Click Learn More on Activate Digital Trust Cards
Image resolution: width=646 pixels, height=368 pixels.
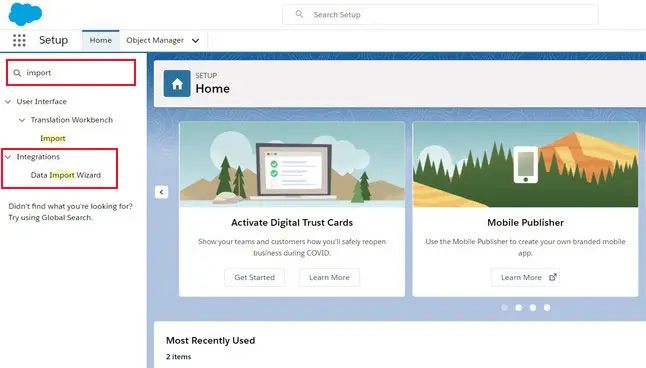[329, 277]
